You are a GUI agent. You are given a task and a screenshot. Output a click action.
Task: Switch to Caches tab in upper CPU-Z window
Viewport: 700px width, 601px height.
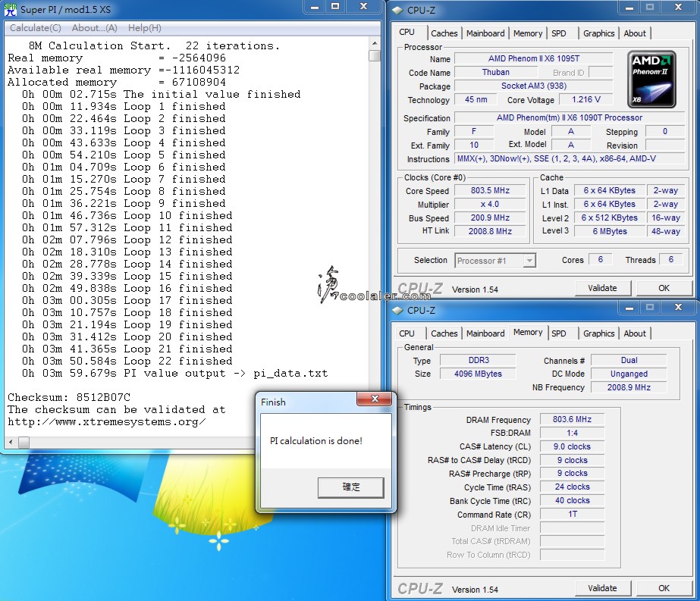point(444,33)
